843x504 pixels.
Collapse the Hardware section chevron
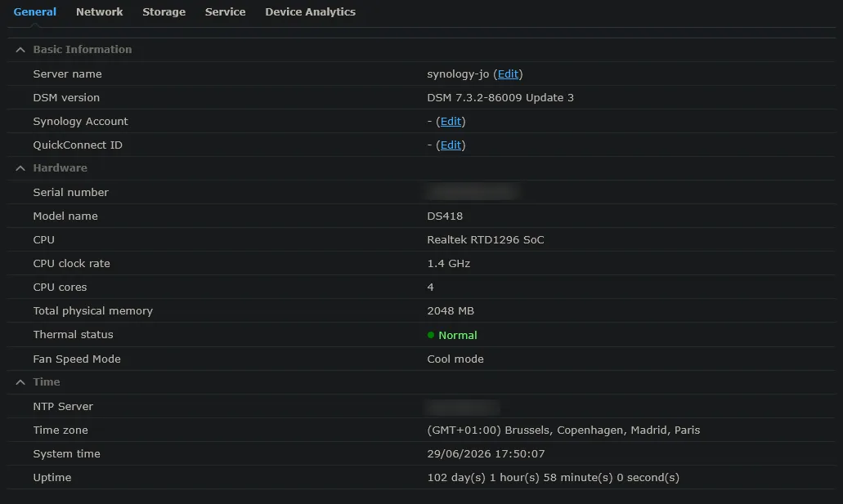[20, 168]
